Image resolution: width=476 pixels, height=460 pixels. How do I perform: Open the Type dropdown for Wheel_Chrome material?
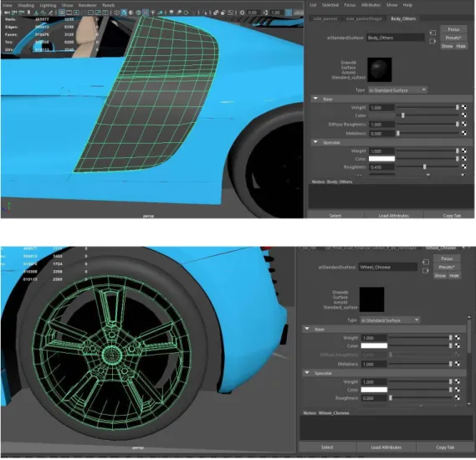coord(390,320)
